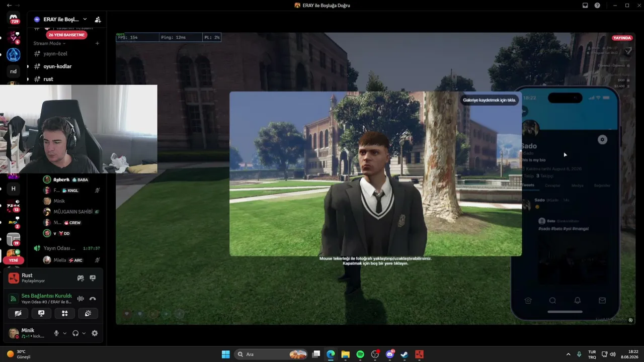
Task: Open Rust game activity icon
Action: point(14,278)
